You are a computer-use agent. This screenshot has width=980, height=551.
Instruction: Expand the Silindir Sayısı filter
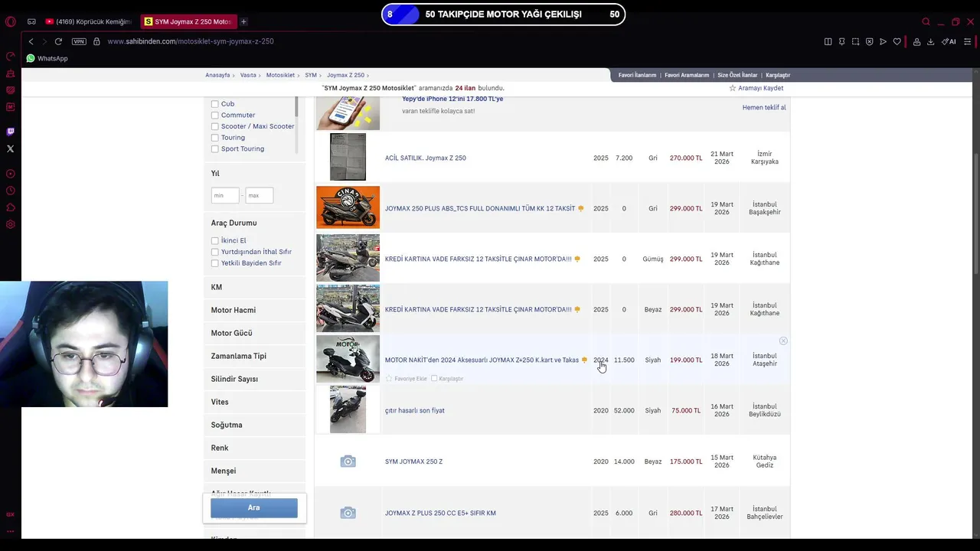(254, 379)
